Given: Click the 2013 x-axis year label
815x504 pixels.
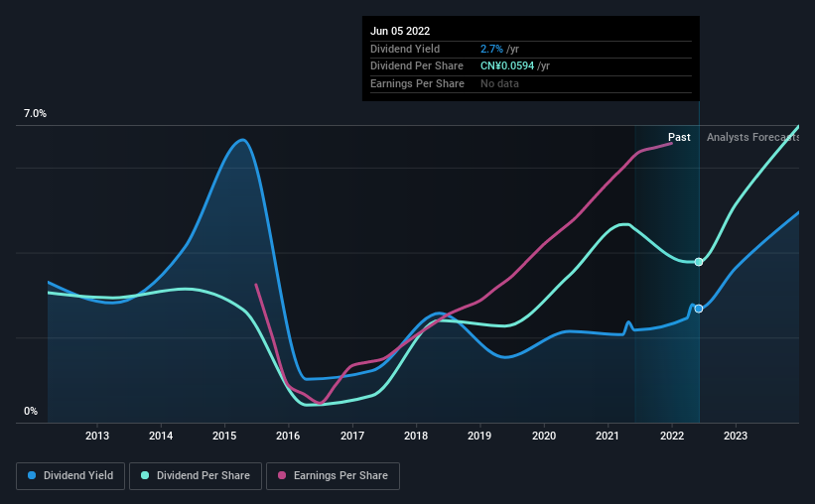Looking at the screenshot, I should pos(97,436).
